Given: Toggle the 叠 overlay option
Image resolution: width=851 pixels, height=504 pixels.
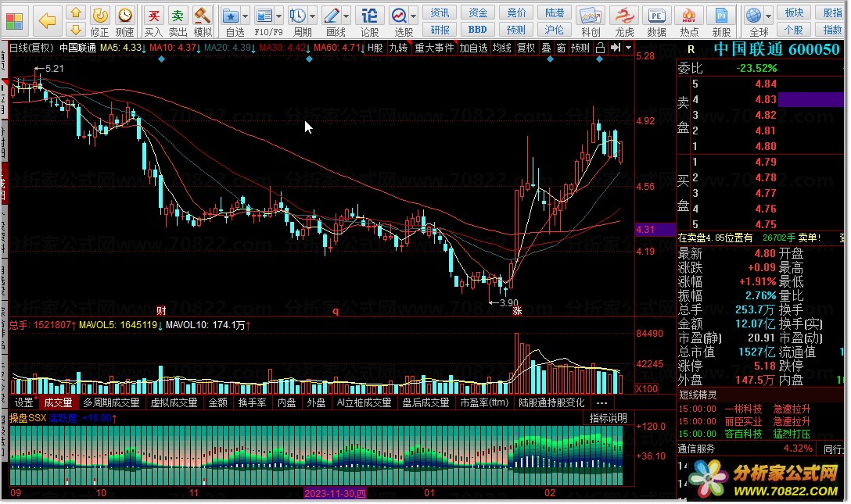Looking at the screenshot, I should click(547, 48).
